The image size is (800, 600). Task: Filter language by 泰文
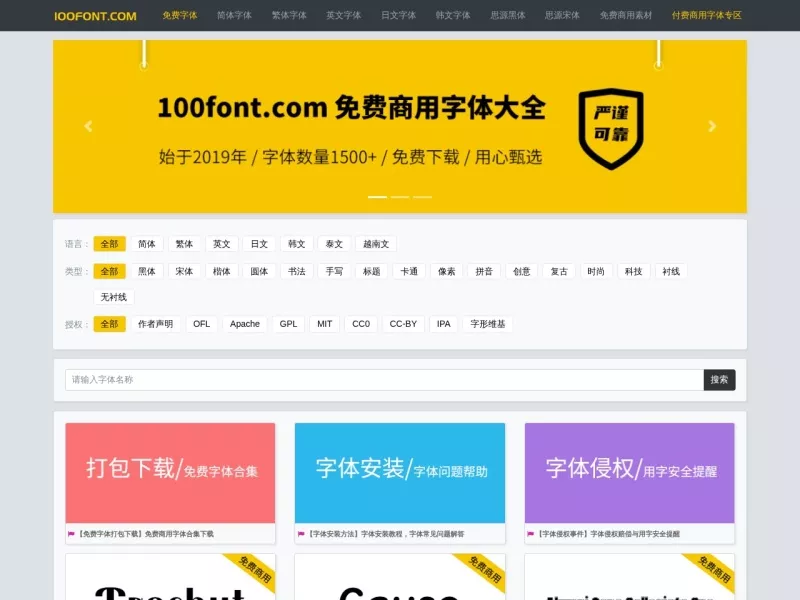(334, 244)
